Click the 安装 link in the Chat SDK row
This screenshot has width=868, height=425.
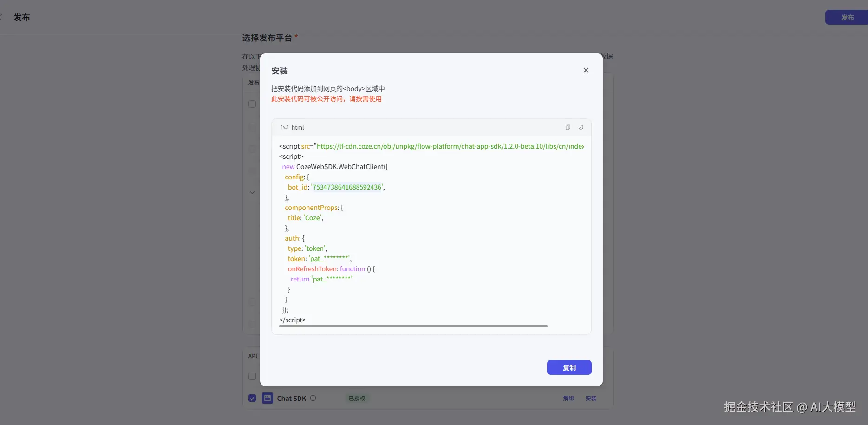(591, 398)
